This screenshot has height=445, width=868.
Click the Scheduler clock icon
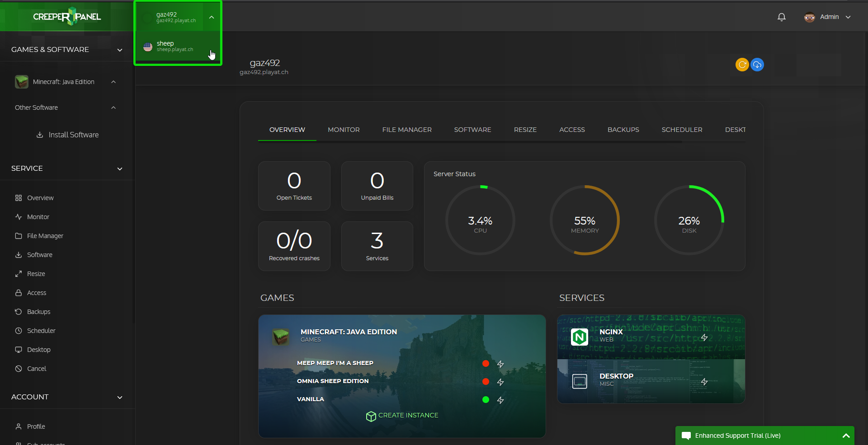coord(19,331)
